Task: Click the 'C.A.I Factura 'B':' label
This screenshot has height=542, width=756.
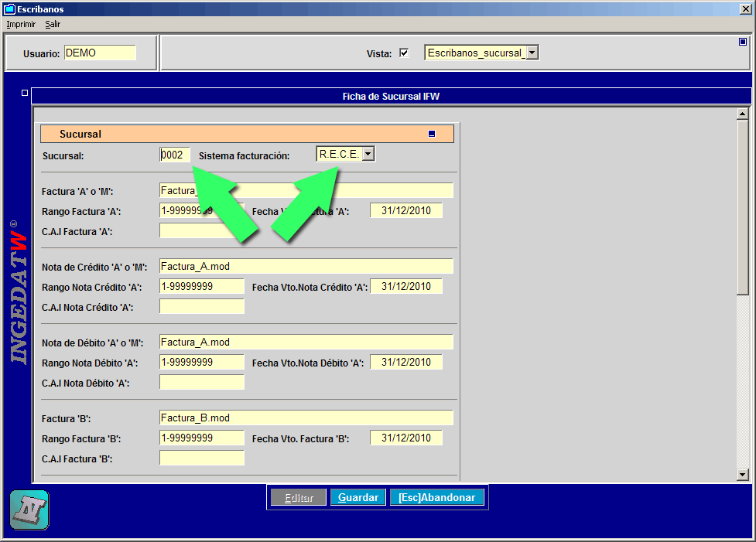Action: coord(77,458)
